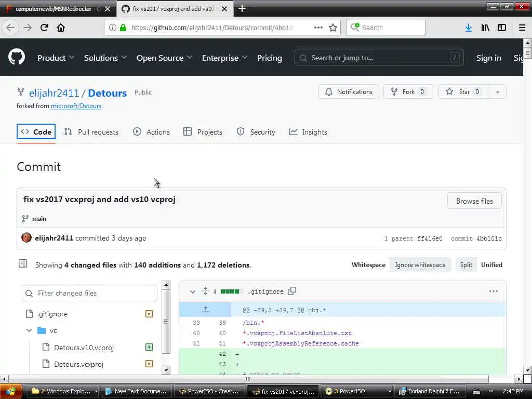Screen dimensions: 532x399
Task: Reload the page with refresh icon
Action: [x=44, y=28]
